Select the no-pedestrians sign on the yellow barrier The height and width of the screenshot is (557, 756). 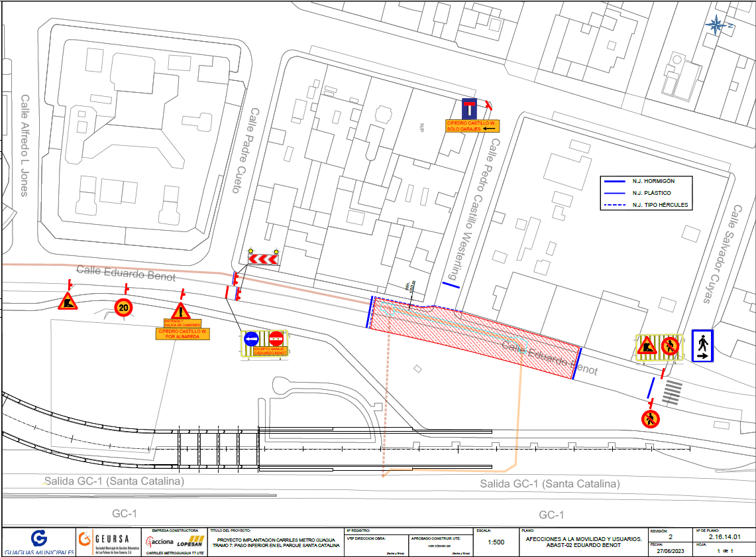tap(670, 345)
